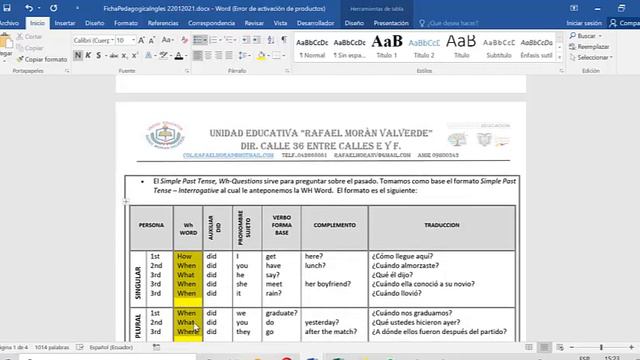Open the change case Aa dropdown
The height and width of the screenshot is (360, 640).
pyautogui.click(x=167, y=40)
